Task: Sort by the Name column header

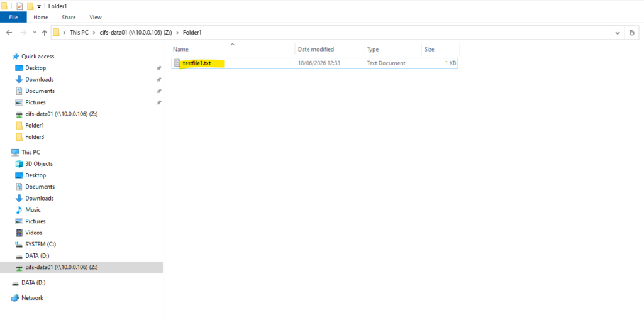Action: 233,49
